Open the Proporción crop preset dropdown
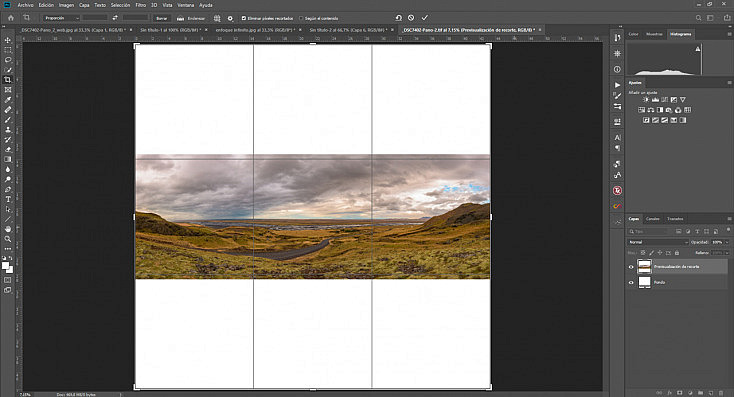The height and width of the screenshot is (397, 734). (61, 18)
